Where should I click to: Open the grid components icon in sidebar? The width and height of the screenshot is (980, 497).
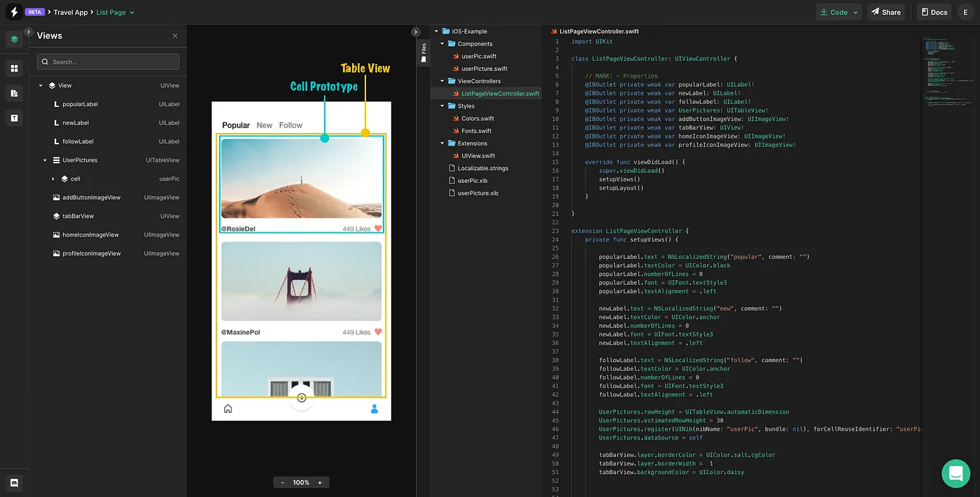click(x=14, y=68)
